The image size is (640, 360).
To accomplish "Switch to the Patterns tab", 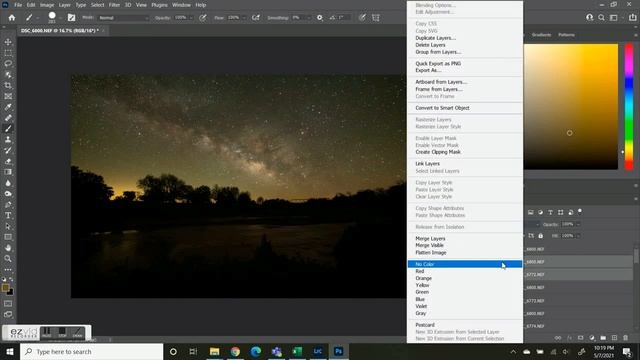I will 566,35.
